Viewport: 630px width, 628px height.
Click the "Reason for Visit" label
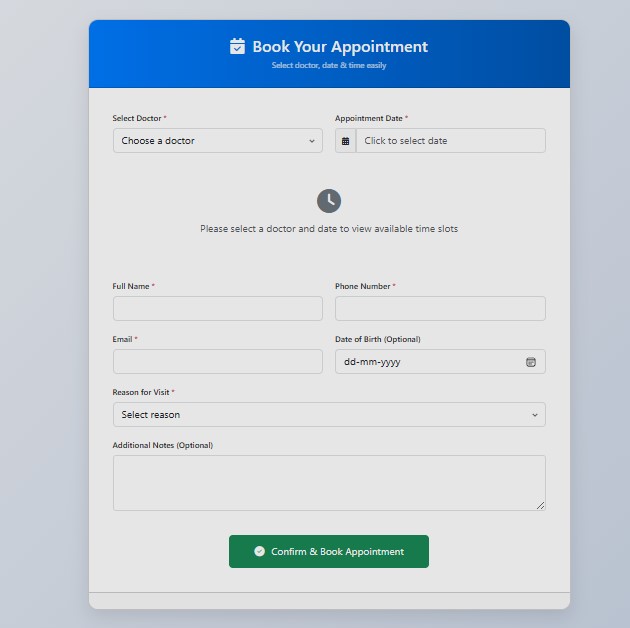(x=141, y=392)
